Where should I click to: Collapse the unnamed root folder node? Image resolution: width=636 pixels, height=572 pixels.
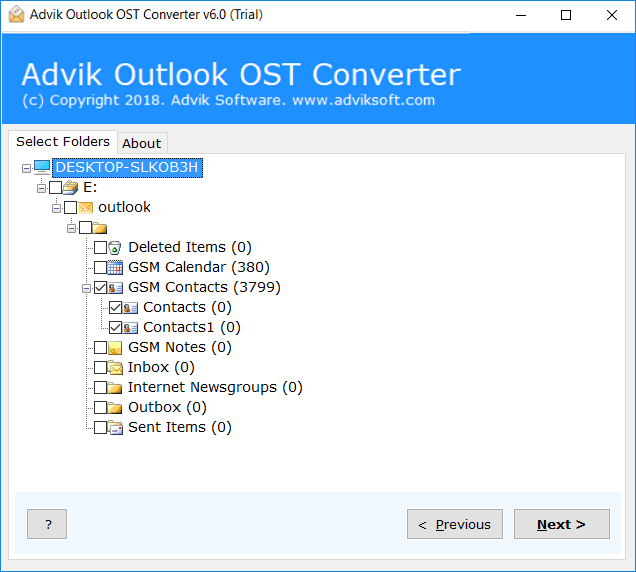coord(71,228)
